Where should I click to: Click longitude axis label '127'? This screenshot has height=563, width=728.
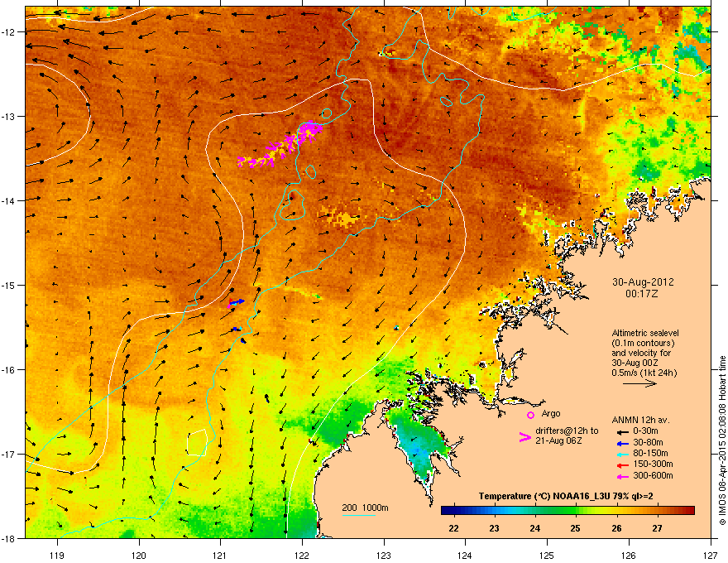711,555
